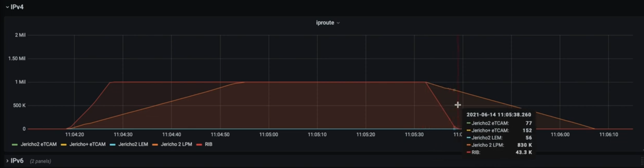Image resolution: width=644 pixels, height=168 pixels.
Task: Toggle Jericho+ eTCAM series via legend label
Action: (87, 144)
